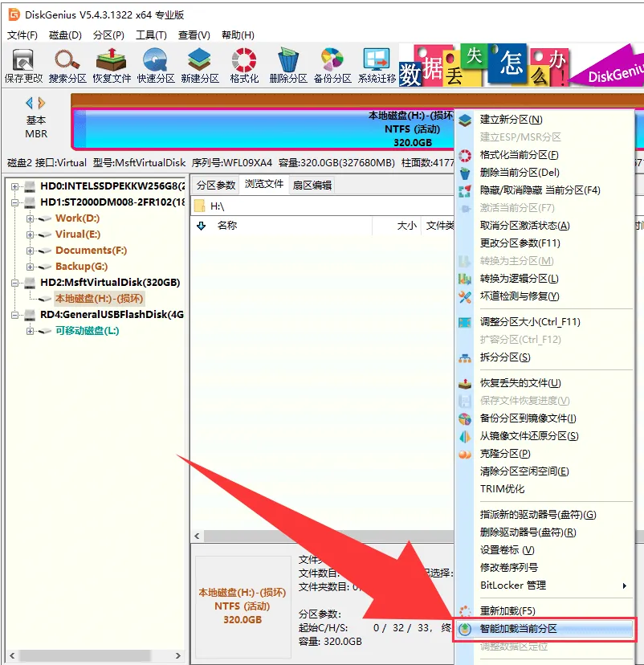Expand the 可移动磁盘(L:) node

click(30, 331)
